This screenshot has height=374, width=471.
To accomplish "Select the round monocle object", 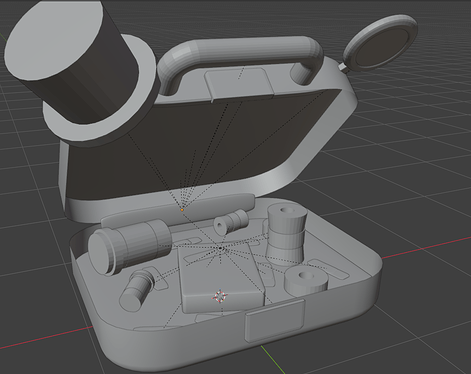I will coord(380,43).
